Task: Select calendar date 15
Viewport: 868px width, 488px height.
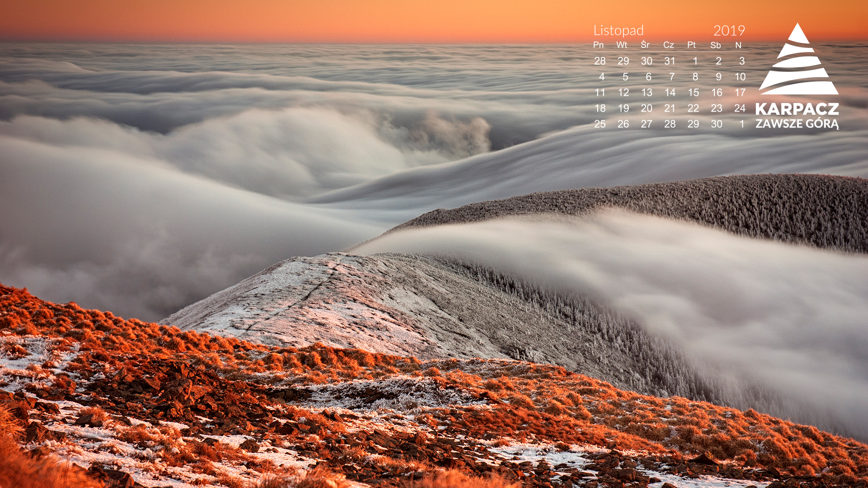Action: click(x=693, y=93)
